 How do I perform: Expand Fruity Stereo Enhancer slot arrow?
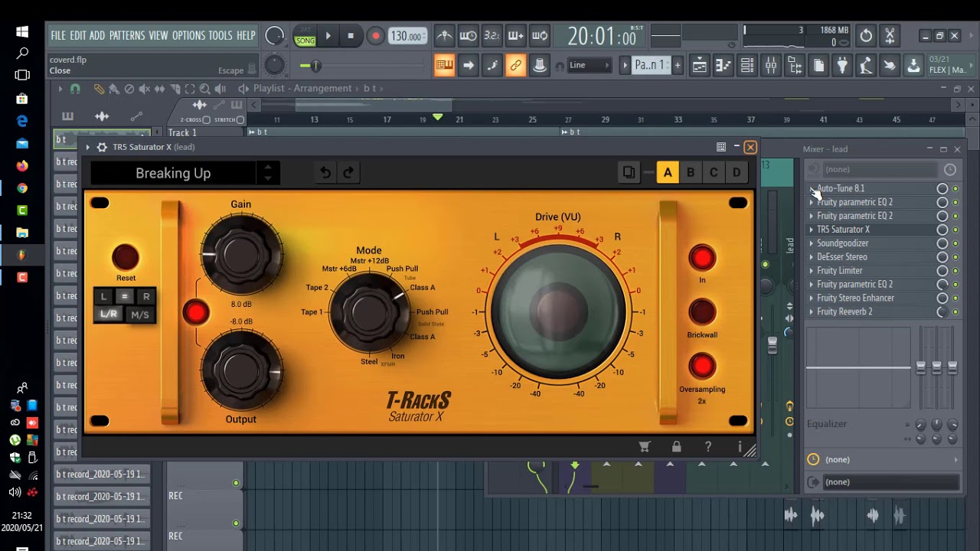812,298
